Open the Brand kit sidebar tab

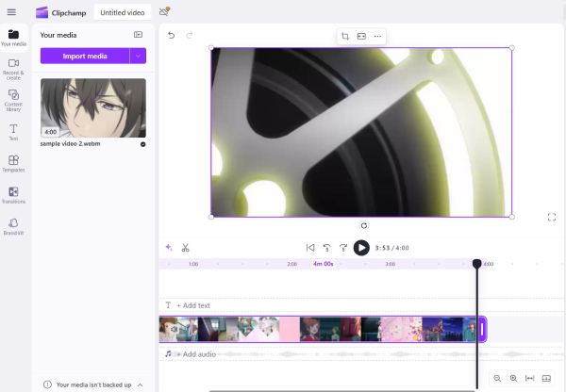point(14,226)
